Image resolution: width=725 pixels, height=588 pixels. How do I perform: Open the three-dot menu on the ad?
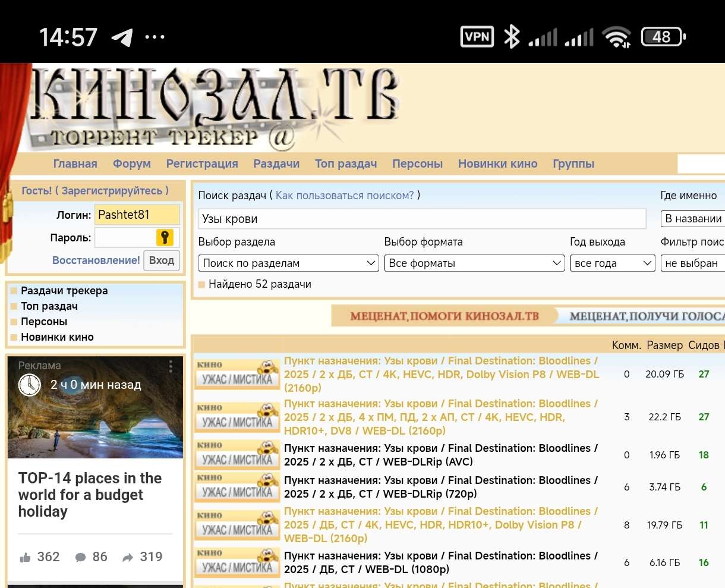(171, 366)
